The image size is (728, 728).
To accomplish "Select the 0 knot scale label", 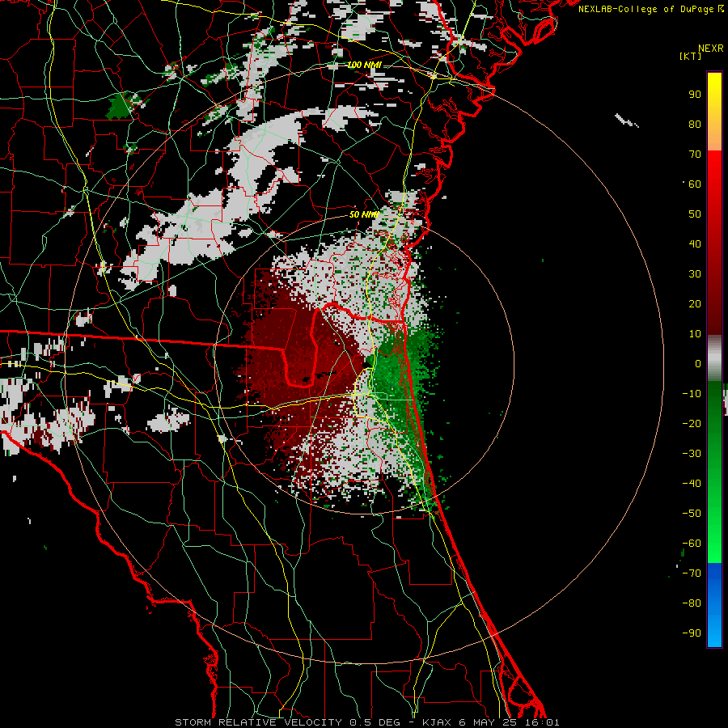I will tap(698, 364).
